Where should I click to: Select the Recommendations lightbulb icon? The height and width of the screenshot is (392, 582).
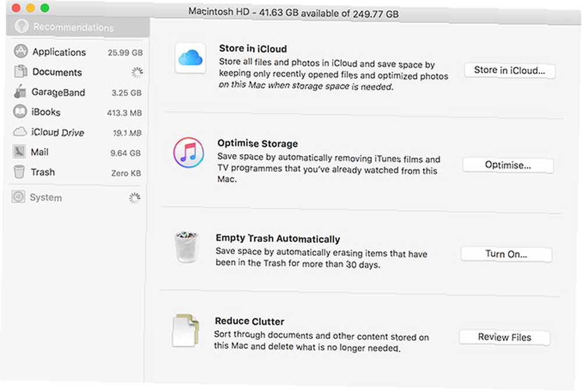[22, 26]
